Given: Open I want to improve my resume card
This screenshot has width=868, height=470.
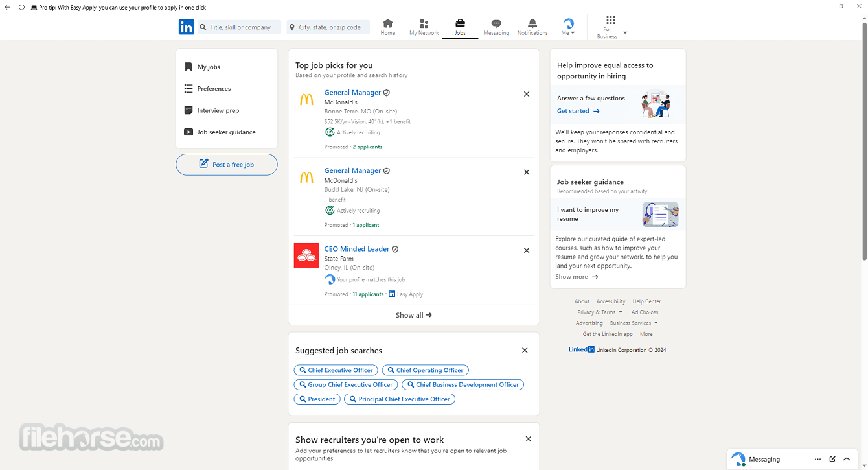Looking at the screenshot, I should (x=618, y=214).
